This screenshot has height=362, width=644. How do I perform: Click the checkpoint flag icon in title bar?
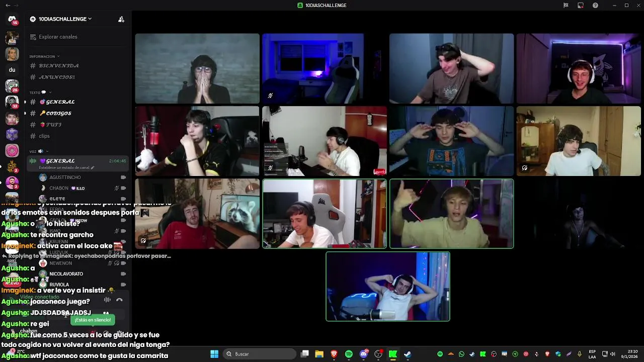[566, 6]
